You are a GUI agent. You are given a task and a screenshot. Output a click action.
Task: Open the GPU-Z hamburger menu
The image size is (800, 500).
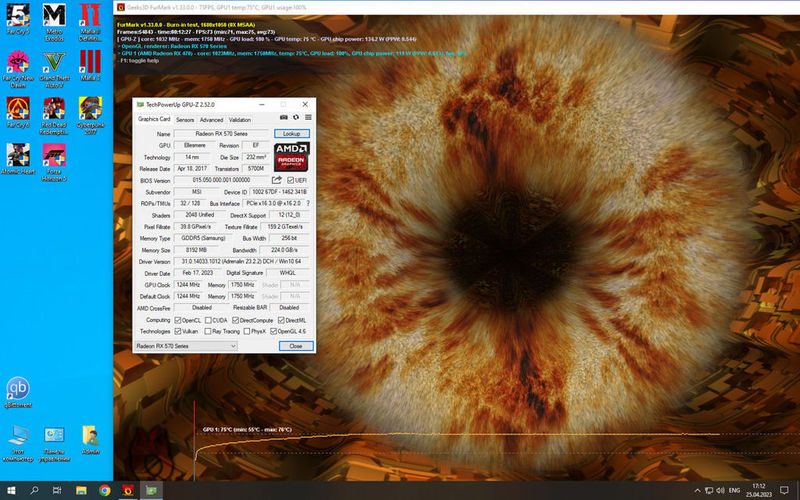coord(306,119)
